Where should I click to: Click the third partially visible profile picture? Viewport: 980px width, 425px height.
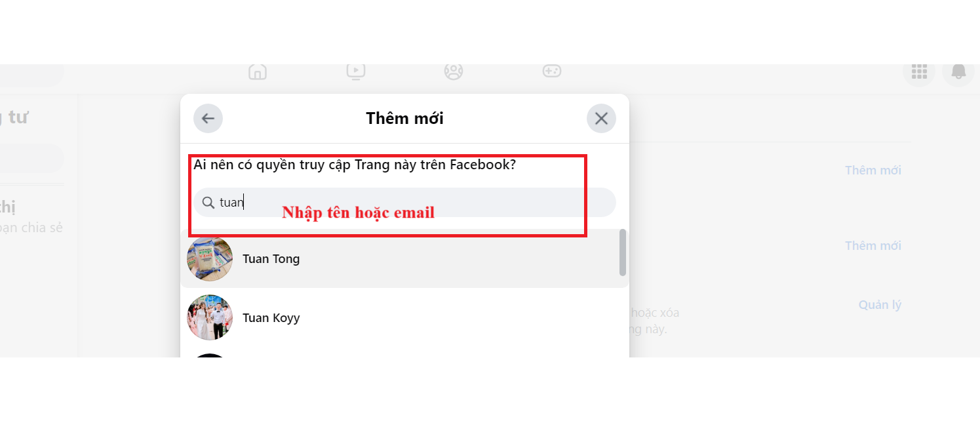coord(210,355)
